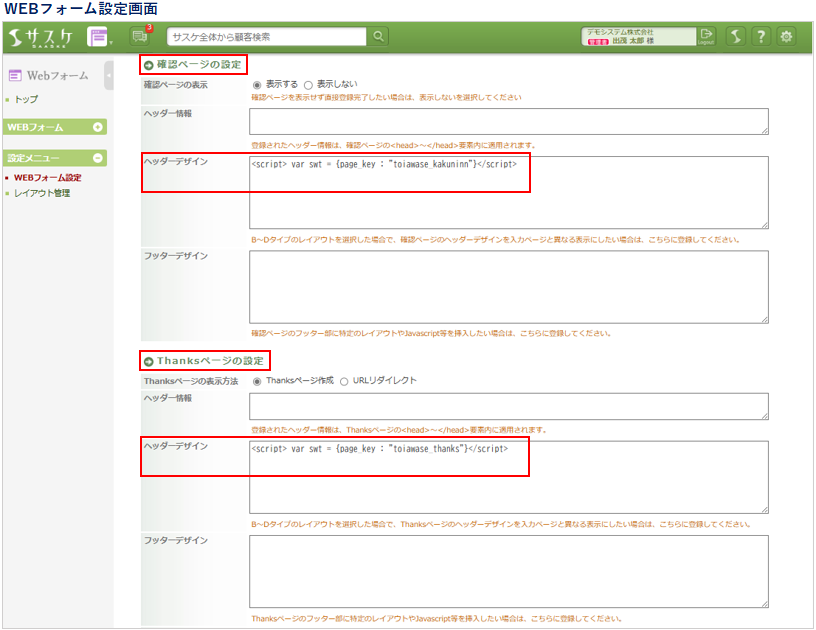Screen dimensions: 816x630
Task: Select 表示しない for confirmation page display
Action: (308, 85)
